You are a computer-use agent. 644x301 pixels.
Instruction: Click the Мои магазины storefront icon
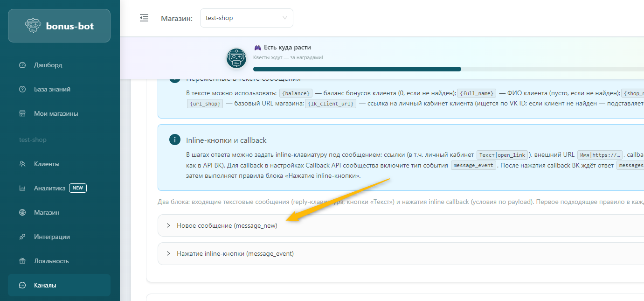(x=22, y=113)
